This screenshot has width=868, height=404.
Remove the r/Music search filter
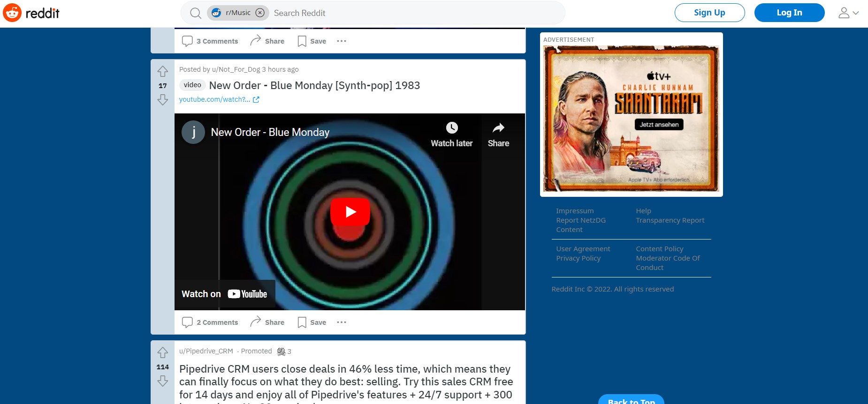tap(260, 13)
